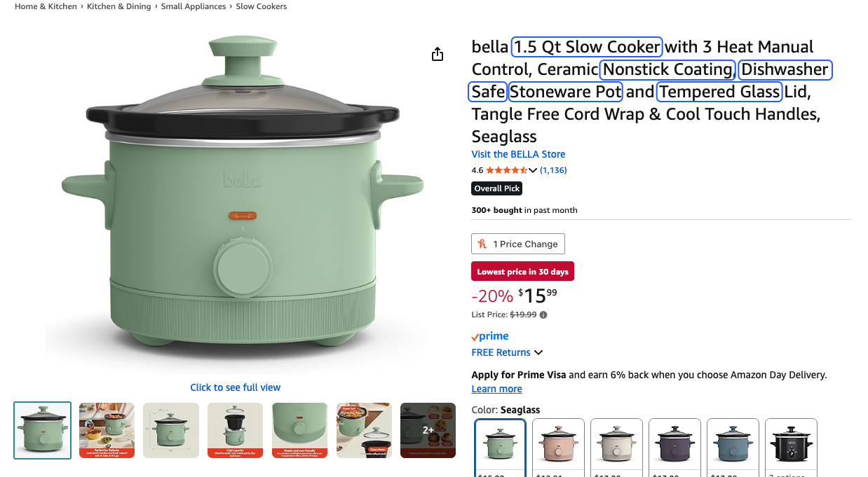Click the share icon above product image
The height and width of the screenshot is (477, 868).
438,54
